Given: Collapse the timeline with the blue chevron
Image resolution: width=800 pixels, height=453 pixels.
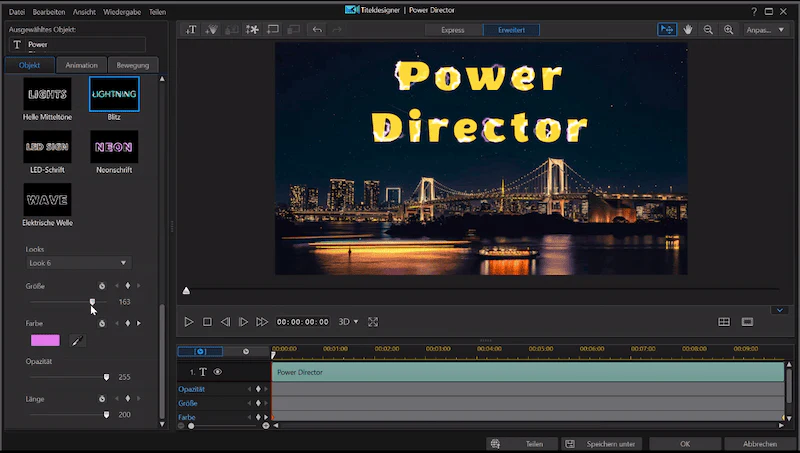Looking at the screenshot, I should [780, 310].
